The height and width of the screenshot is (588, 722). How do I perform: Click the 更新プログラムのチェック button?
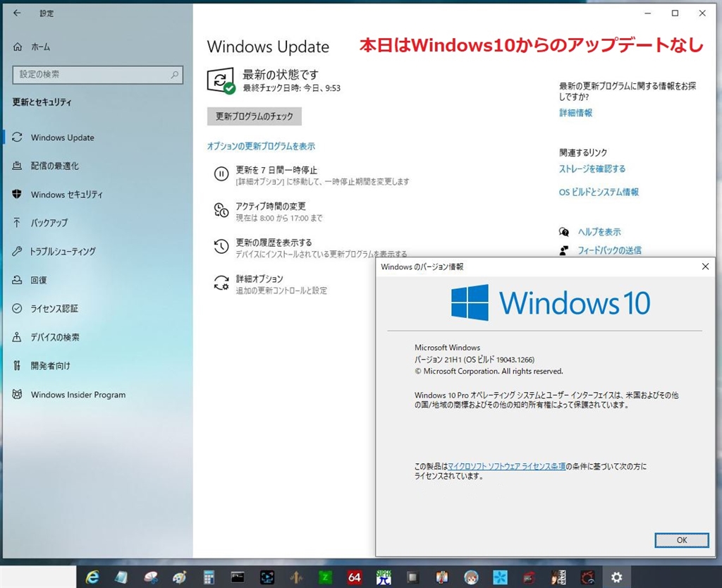pos(254,116)
